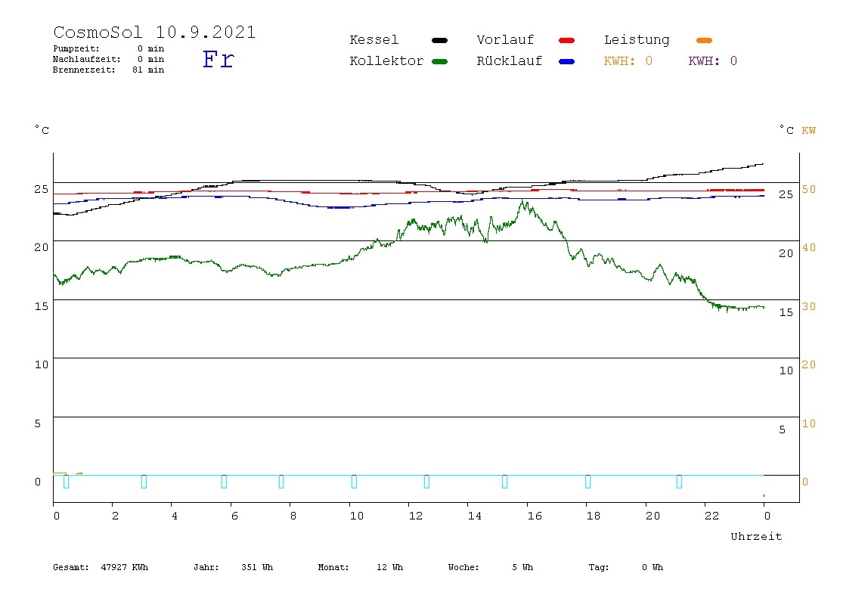Select the chart title 'CosmoSol 10.9.2021'
This screenshot has height=614, width=868.
[154, 32]
